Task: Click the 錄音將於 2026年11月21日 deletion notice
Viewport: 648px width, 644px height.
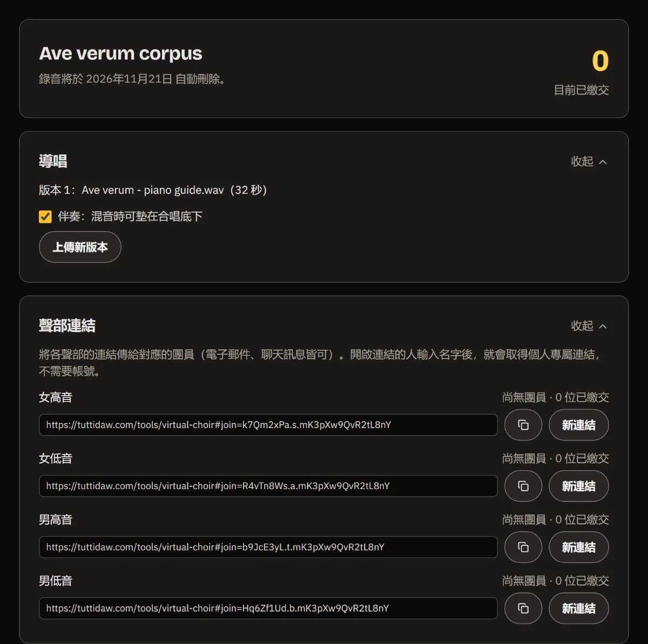Action: click(133, 79)
